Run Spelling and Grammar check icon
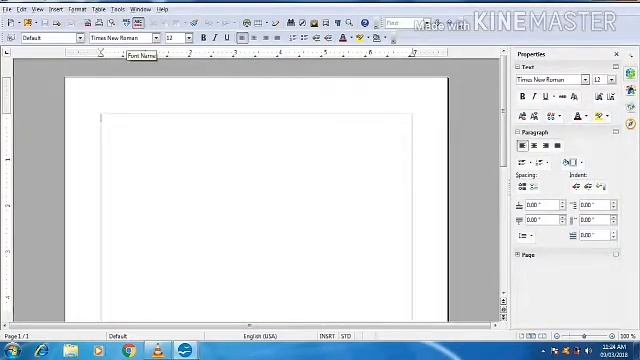Image resolution: width=640 pixels, height=360 pixels. pos(127,23)
